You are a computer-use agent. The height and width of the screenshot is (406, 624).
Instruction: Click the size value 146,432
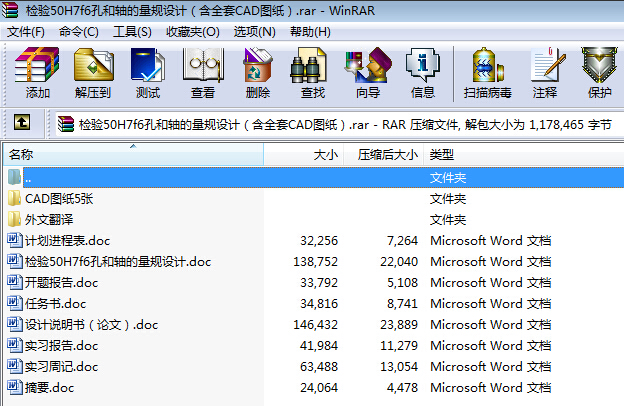[316, 325]
